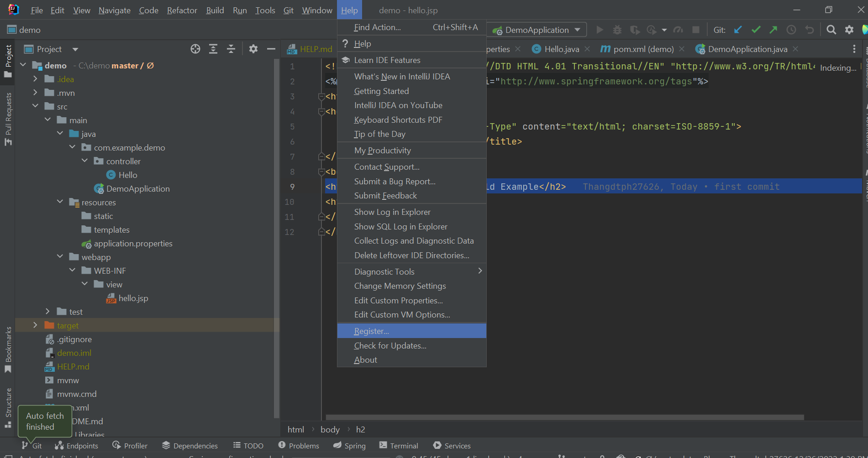Select application.properties file in tree

(x=133, y=243)
